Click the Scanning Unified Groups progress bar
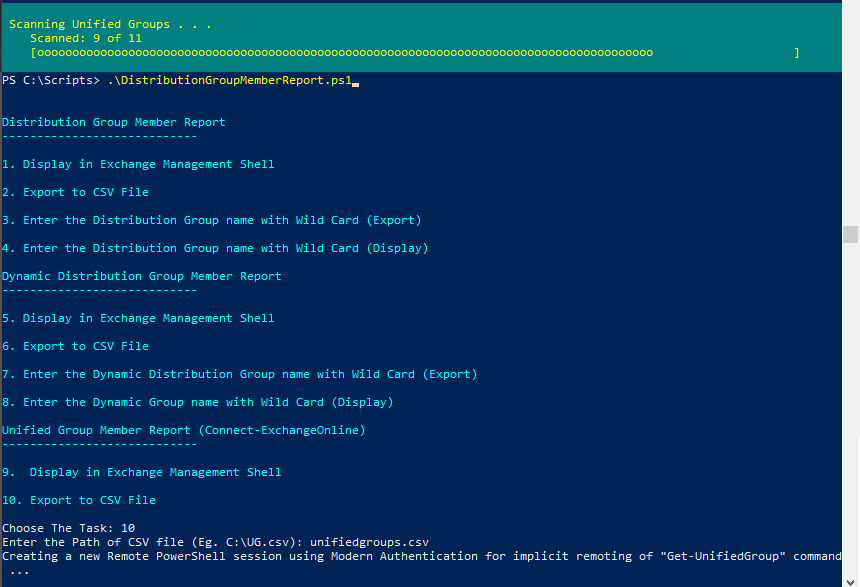This screenshot has width=860, height=587. (415, 53)
